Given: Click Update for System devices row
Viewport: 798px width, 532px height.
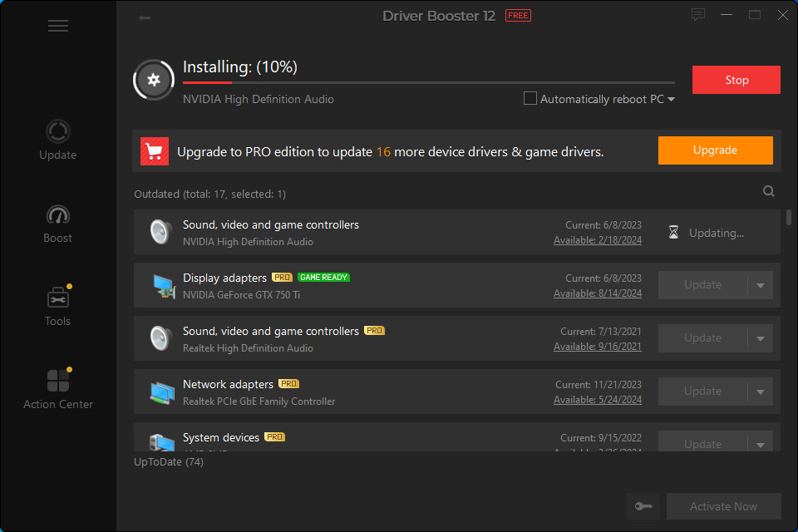Looking at the screenshot, I should click(x=702, y=441).
